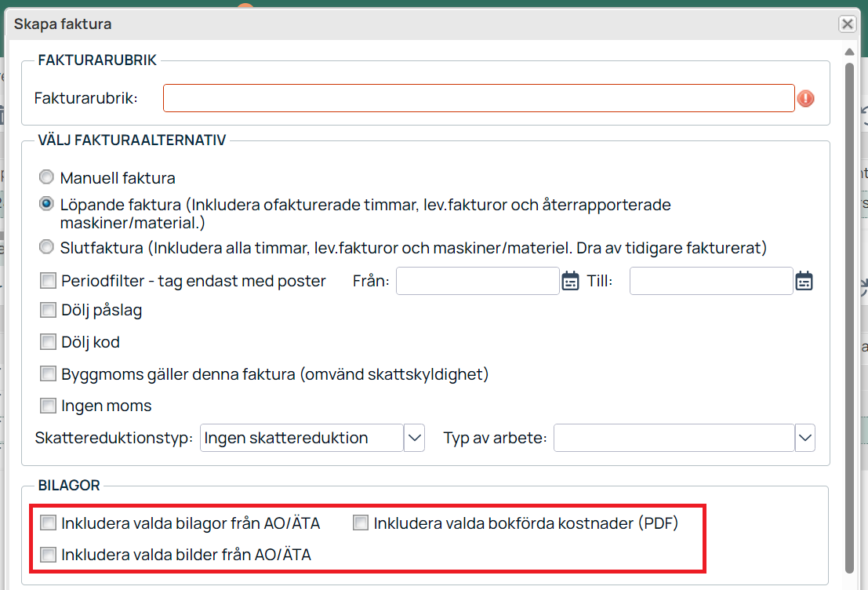Open the Typ av arbete dropdown
Screen dimensions: 868x590
point(805,438)
